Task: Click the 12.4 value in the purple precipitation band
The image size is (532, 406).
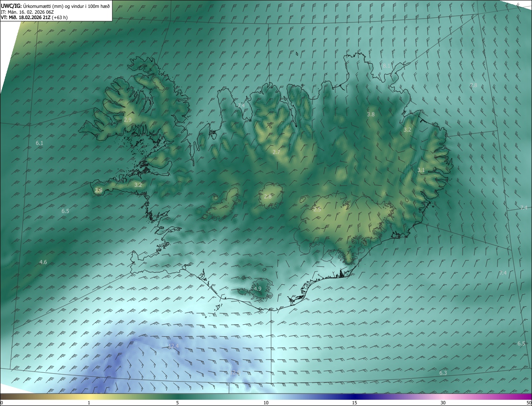Action: pos(173,346)
